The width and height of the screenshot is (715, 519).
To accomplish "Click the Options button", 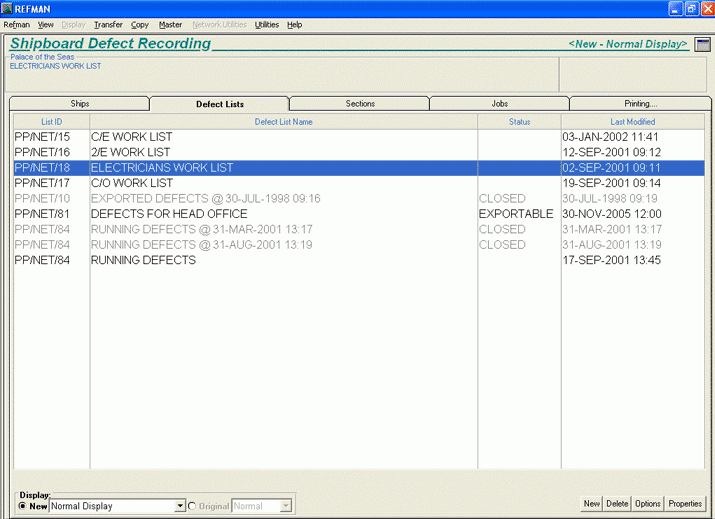I will click(x=648, y=504).
